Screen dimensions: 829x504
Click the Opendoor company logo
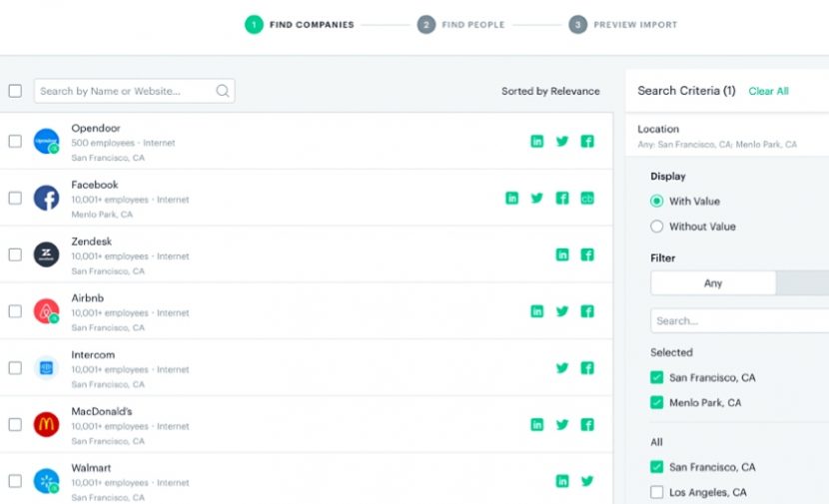tap(47, 141)
